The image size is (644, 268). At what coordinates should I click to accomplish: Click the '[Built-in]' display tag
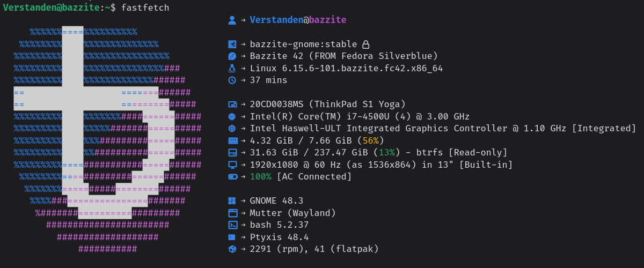click(486, 165)
